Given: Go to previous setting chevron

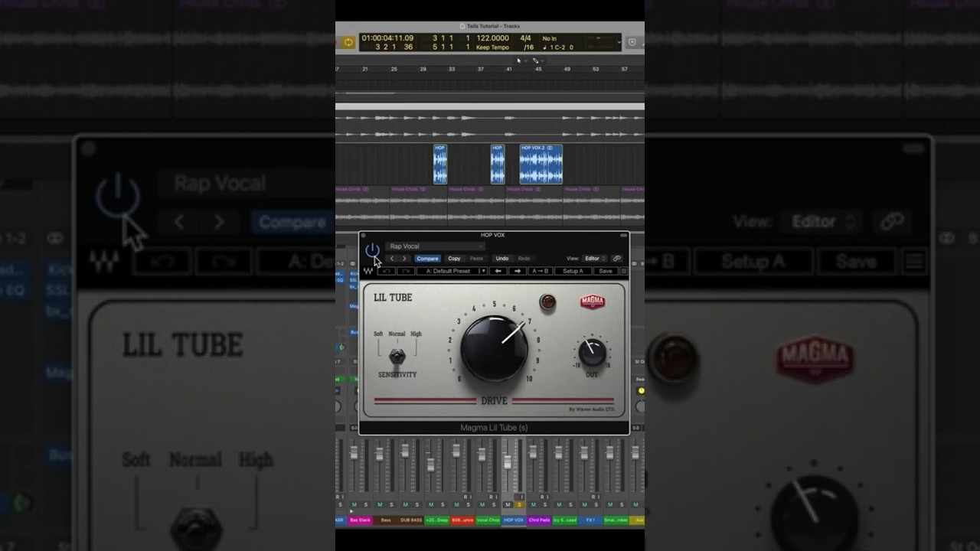Looking at the screenshot, I should tap(391, 259).
